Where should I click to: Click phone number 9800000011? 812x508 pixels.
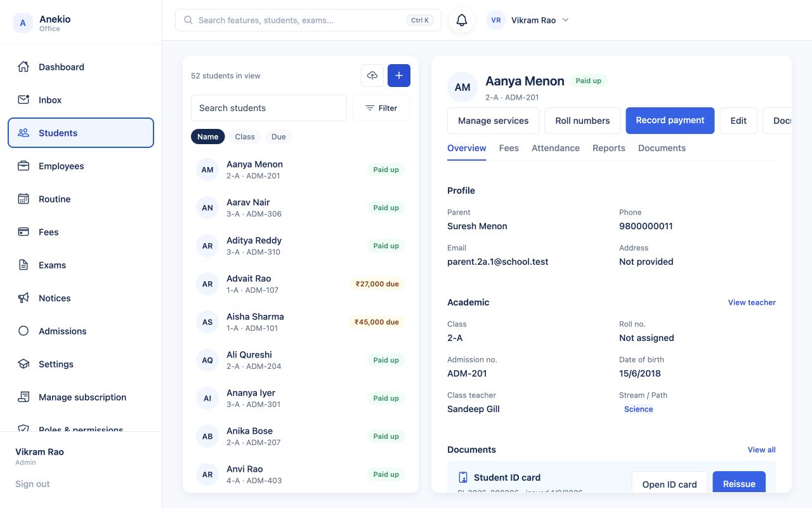pos(646,226)
